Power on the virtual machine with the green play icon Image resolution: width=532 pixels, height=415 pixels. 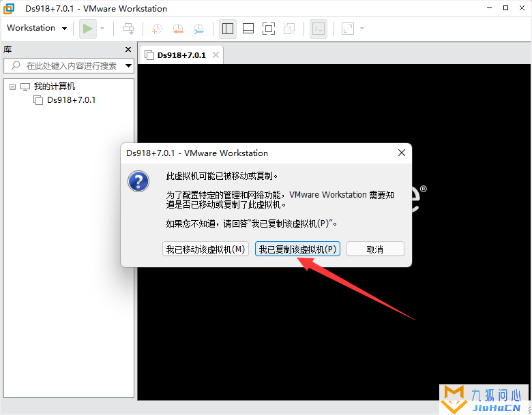click(x=87, y=29)
